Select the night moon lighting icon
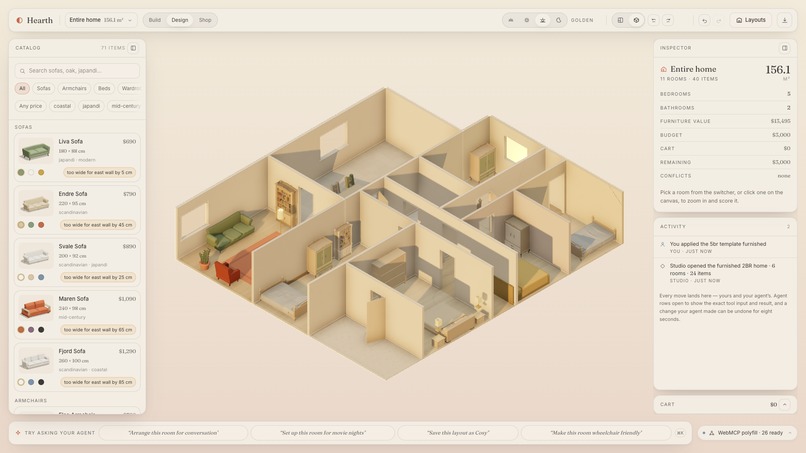Image resolution: width=806 pixels, height=453 pixels. (558, 20)
